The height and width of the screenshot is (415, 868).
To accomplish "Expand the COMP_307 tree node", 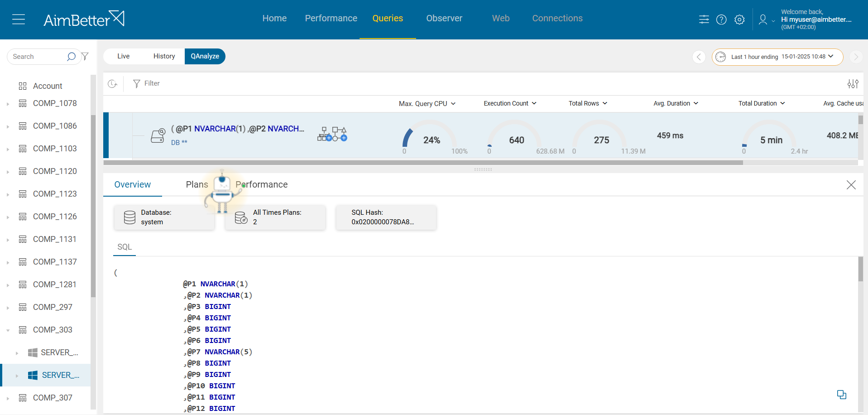I will point(8,398).
